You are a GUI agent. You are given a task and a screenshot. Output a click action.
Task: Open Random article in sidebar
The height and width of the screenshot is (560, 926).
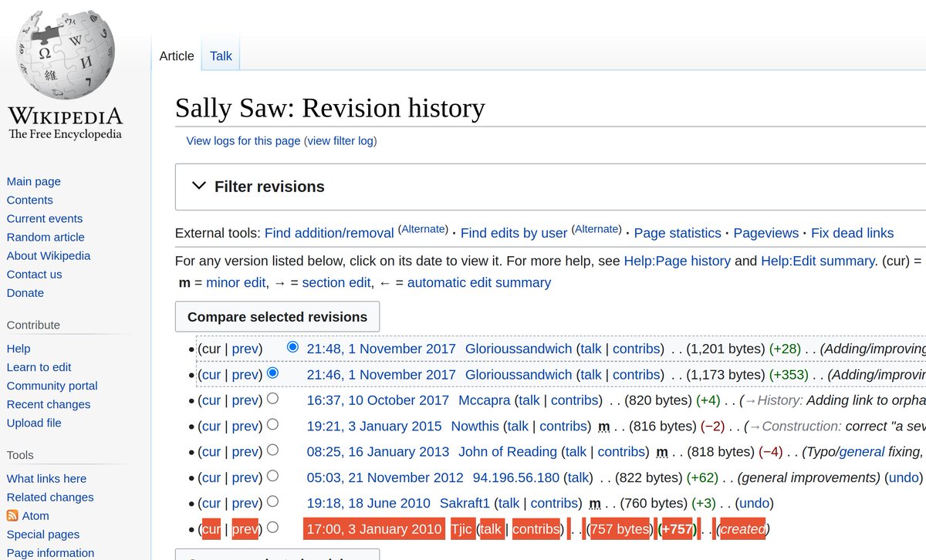[x=46, y=237]
